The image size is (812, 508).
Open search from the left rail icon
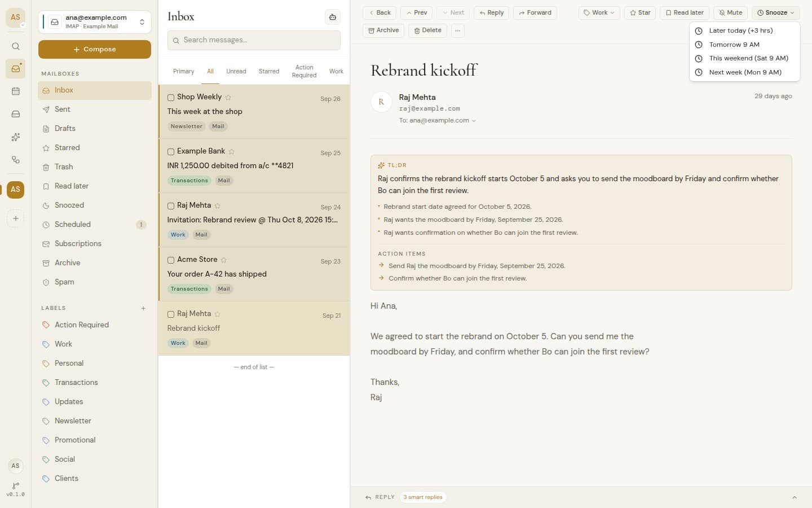tap(16, 46)
